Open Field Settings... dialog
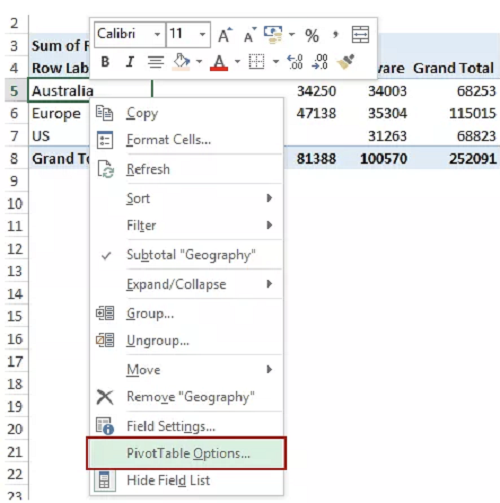Image resolution: width=500 pixels, height=503 pixels. coord(187,426)
